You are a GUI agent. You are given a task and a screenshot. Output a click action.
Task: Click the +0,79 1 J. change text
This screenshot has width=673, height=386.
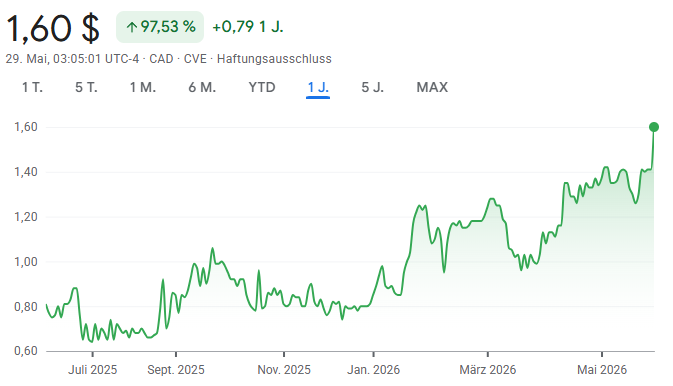tap(248, 27)
